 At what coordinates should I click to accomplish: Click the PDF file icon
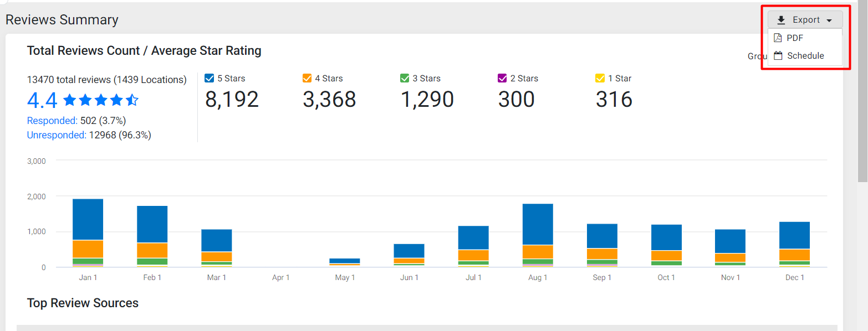tap(778, 38)
